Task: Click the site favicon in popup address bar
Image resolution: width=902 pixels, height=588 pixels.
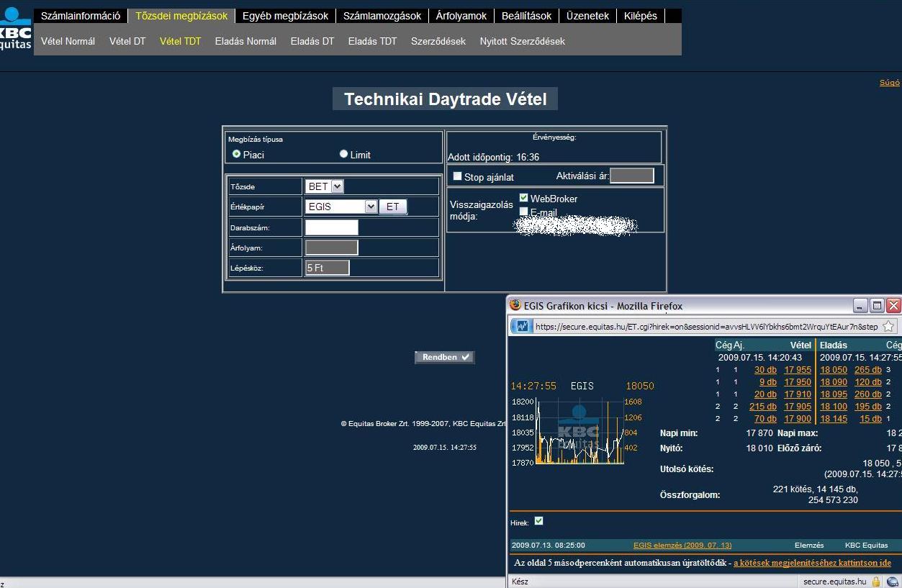Action: click(x=523, y=326)
